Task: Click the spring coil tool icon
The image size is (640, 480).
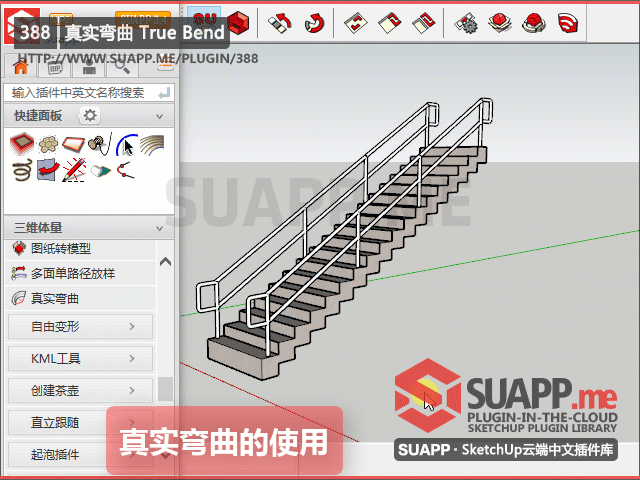Action: click(x=20, y=171)
